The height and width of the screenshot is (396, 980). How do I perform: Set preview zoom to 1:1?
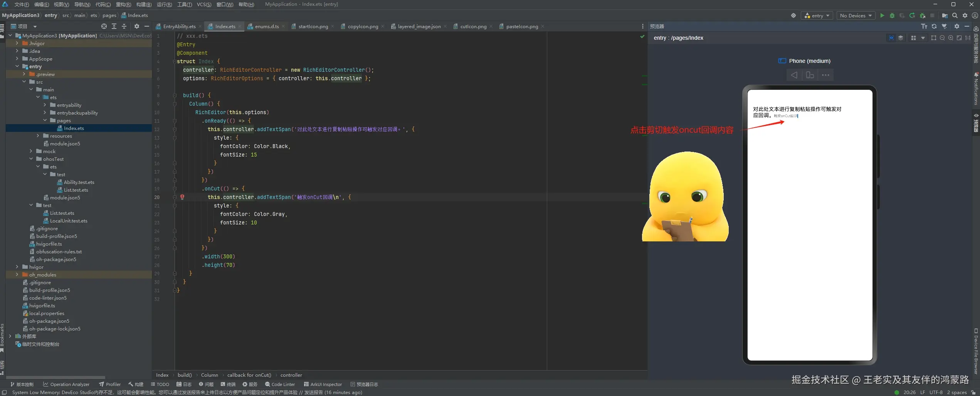[x=968, y=38]
